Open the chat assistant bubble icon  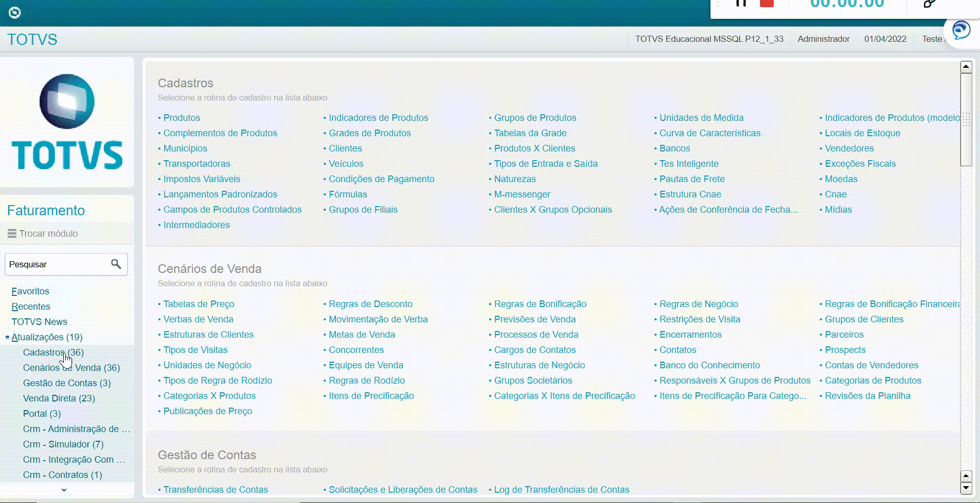961,30
